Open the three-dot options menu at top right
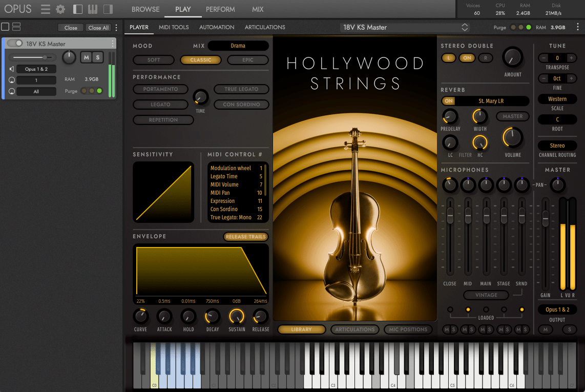This screenshot has width=585, height=392. pyautogui.click(x=578, y=27)
